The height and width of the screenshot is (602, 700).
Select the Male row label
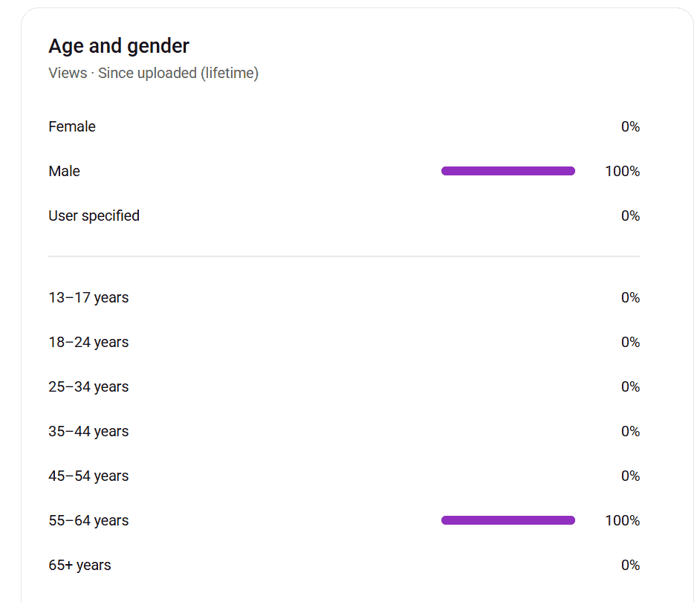(64, 171)
